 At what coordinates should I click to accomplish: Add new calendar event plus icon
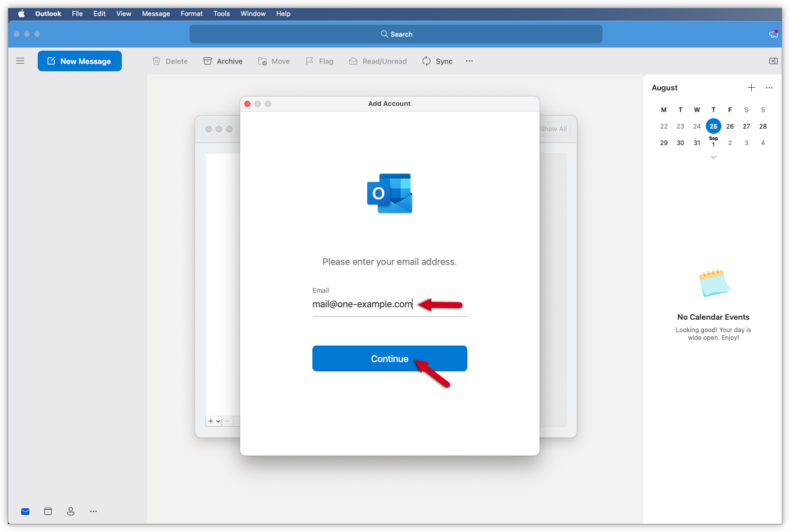click(751, 88)
